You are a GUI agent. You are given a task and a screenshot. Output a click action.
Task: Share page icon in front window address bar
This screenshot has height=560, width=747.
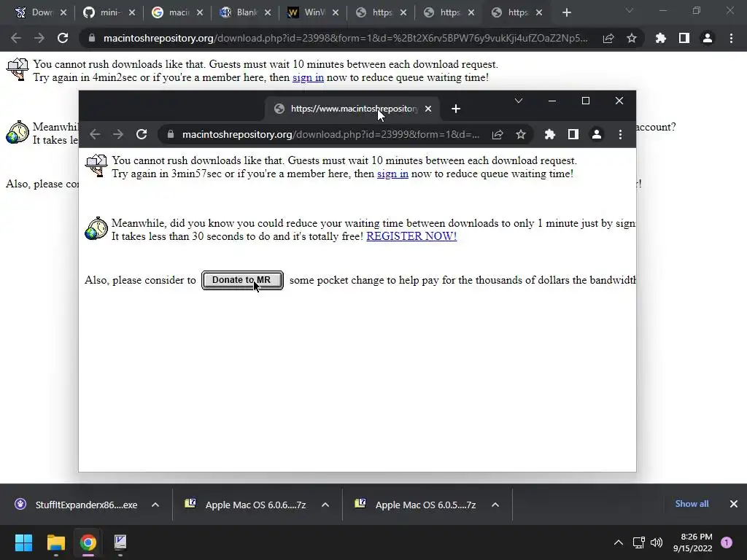pos(498,134)
